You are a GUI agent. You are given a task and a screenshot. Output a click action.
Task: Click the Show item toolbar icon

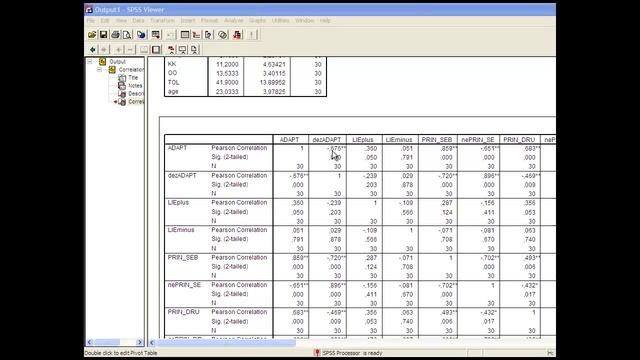coord(144,49)
